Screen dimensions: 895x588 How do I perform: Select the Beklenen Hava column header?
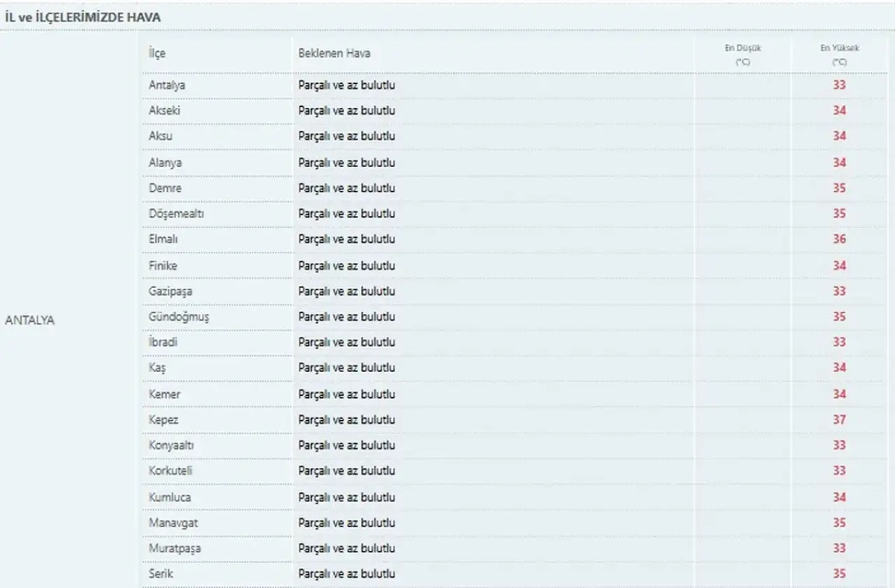(334, 54)
